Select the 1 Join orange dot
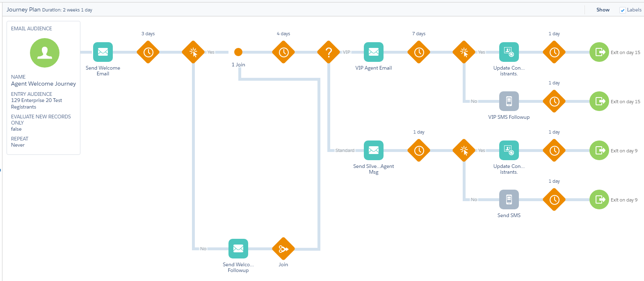The height and width of the screenshot is (281, 644). 238,52
